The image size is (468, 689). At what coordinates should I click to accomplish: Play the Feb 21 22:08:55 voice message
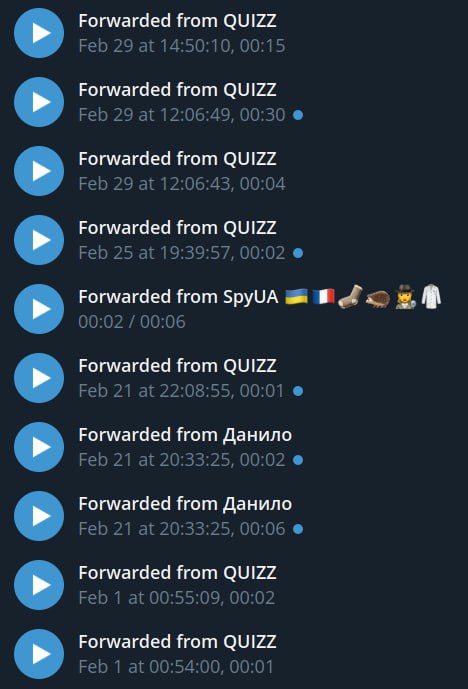click(39, 378)
